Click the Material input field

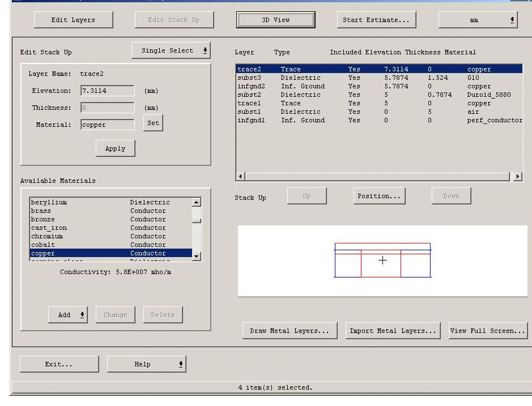(108, 125)
